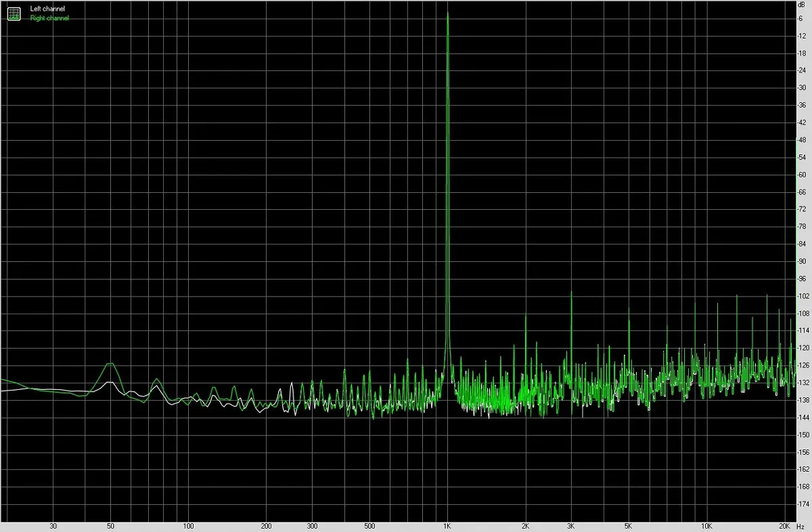Viewport: 812px width, 532px height.
Task: Click the "-90" dB scale label
Action: (802, 261)
